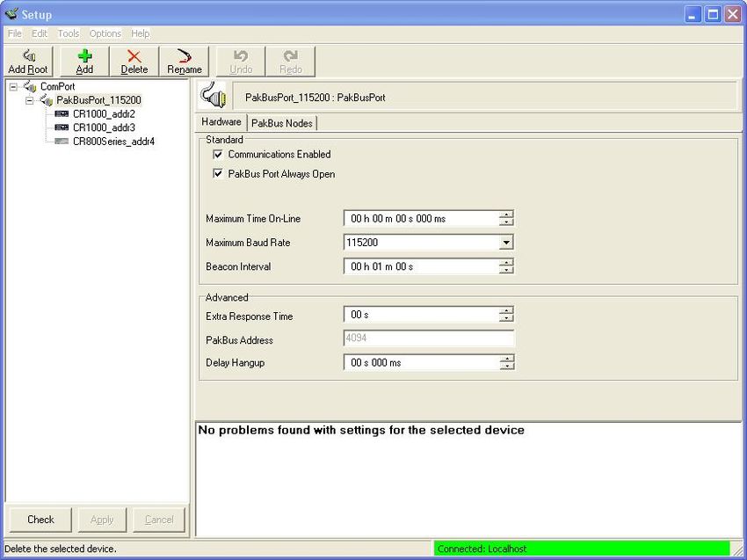Collapse the PakBusPort_115200 tree node

click(x=30, y=100)
